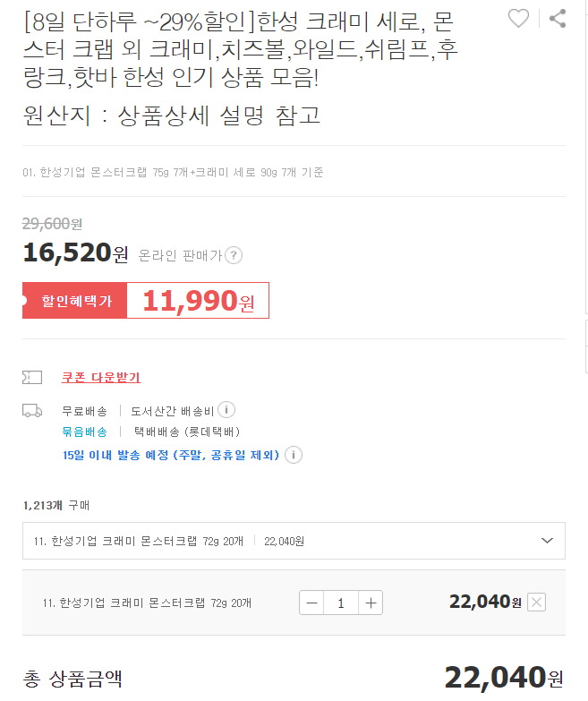The height and width of the screenshot is (701, 588).
Task: Click the blue 묶음배송 link
Action: [x=84, y=432]
